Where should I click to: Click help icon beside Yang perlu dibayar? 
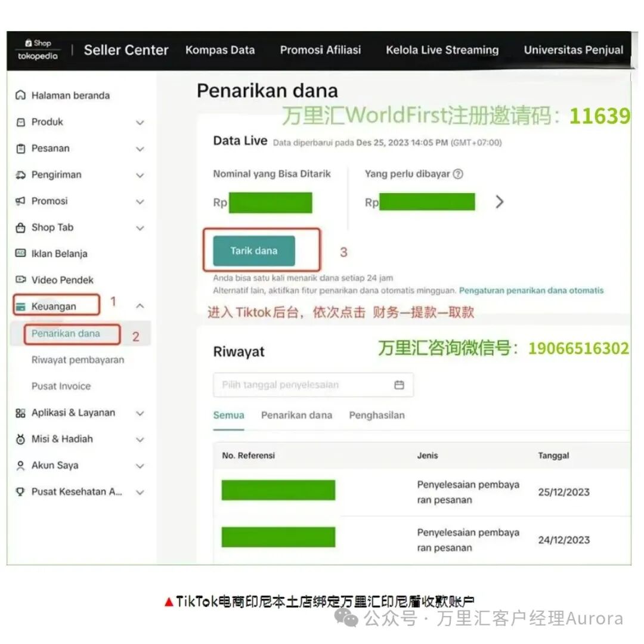point(458,174)
